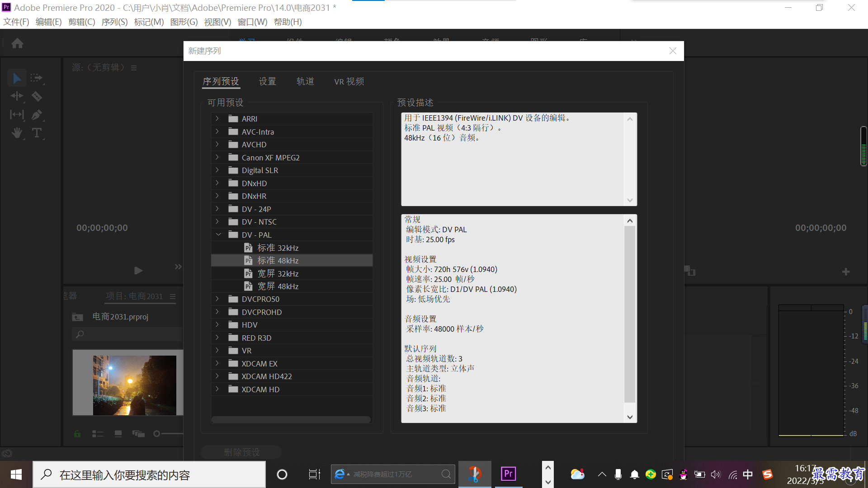Click the project search magnifier field
This screenshot has height=488, width=868.
point(127,334)
